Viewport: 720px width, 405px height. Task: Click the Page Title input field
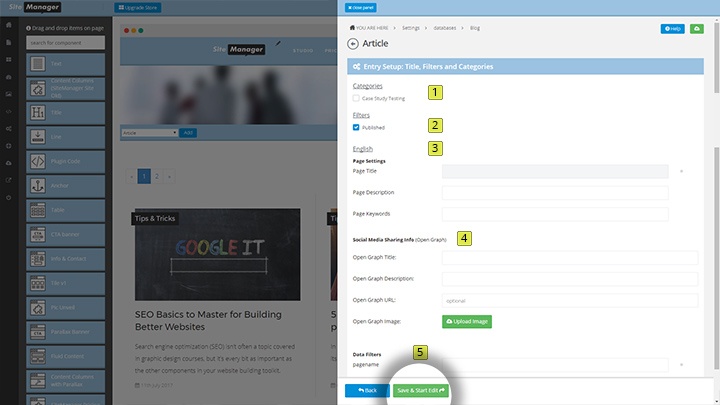click(x=555, y=171)
